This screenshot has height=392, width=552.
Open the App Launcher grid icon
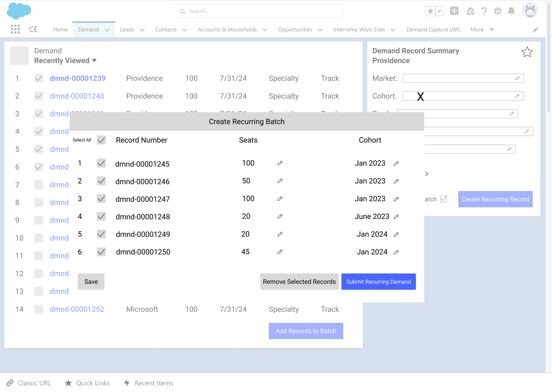tap(15, 30)
